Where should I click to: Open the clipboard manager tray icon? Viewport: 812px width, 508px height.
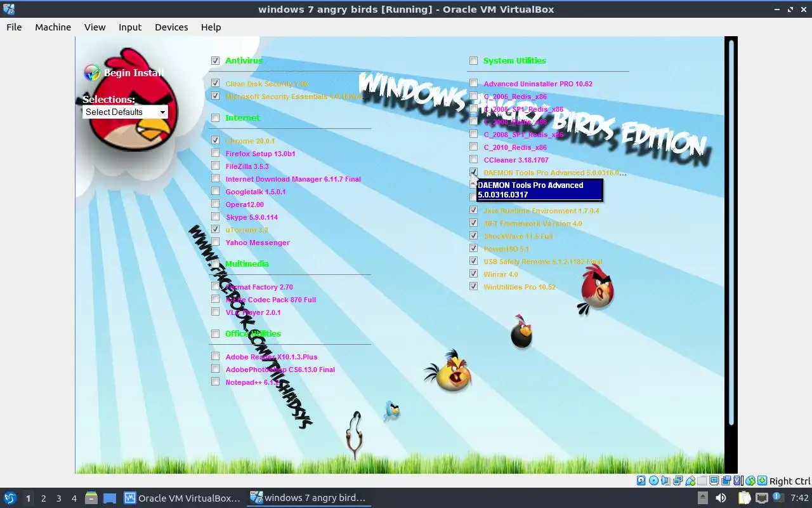[744, 498]
